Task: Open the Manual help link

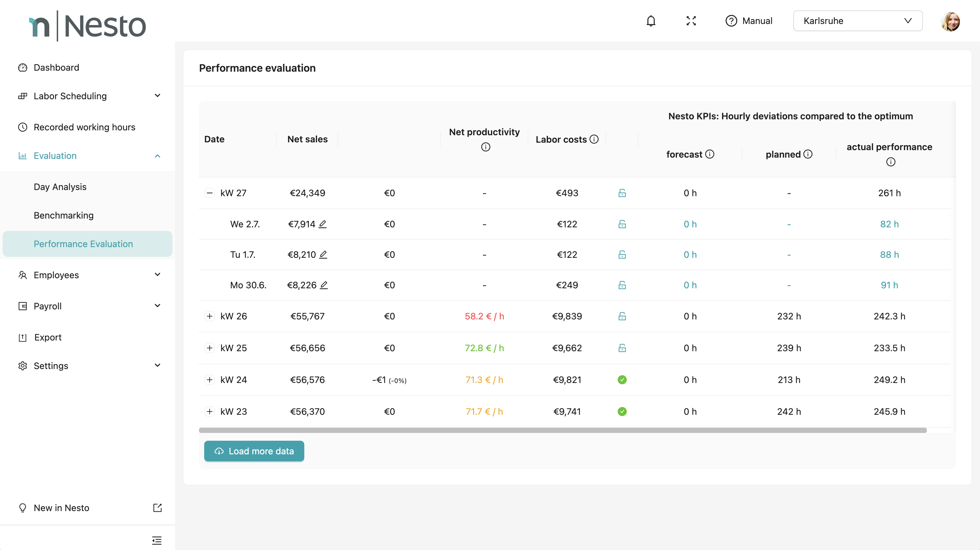Action: pos(749,21)
